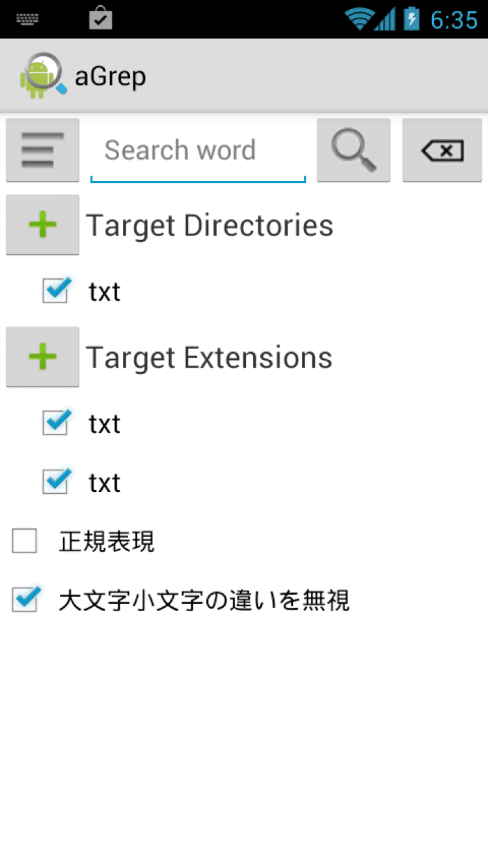This screenshot has height=868, width=488.
Task: Clear the search word with backspace icon
Action: (x=442, y=150)
